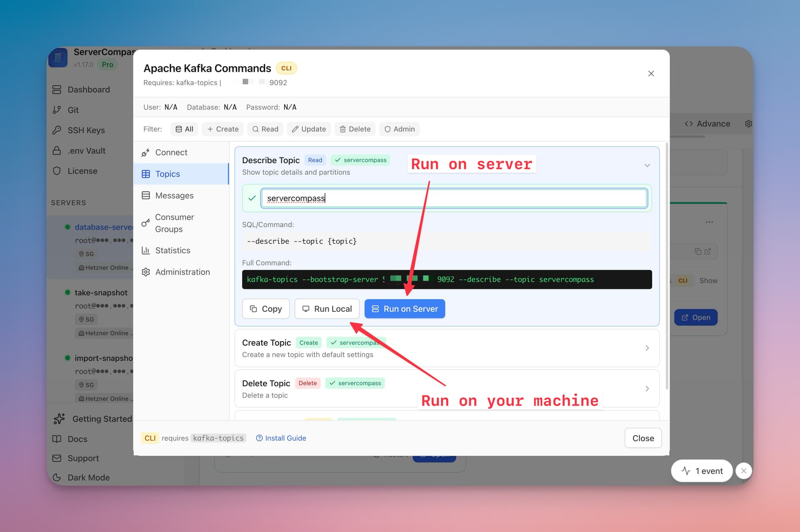Expand the Create Topic entry
This screenshot has height=532, width=800.
pyautogui.click(x=647, y=348)
